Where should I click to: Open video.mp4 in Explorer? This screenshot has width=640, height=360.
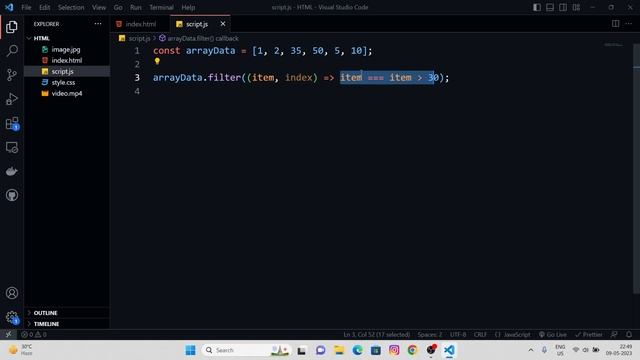67,93
